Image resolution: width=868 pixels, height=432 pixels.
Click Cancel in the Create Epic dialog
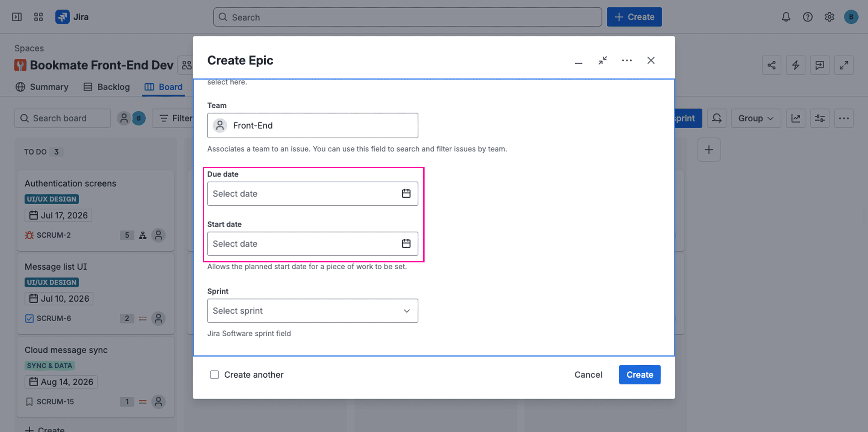[588, 375]
